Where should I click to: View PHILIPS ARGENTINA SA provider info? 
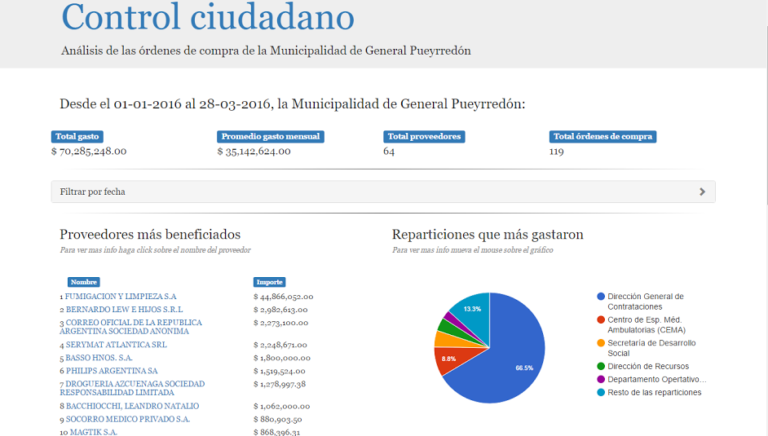tap(109, 371)
